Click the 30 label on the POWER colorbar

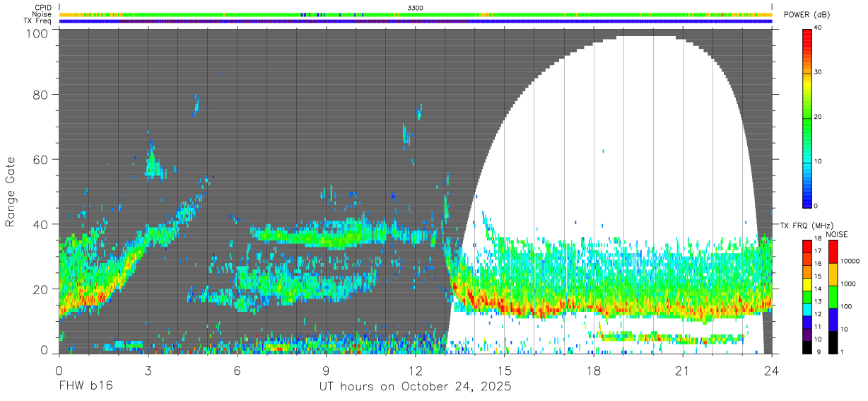click(x=817, y=72)
